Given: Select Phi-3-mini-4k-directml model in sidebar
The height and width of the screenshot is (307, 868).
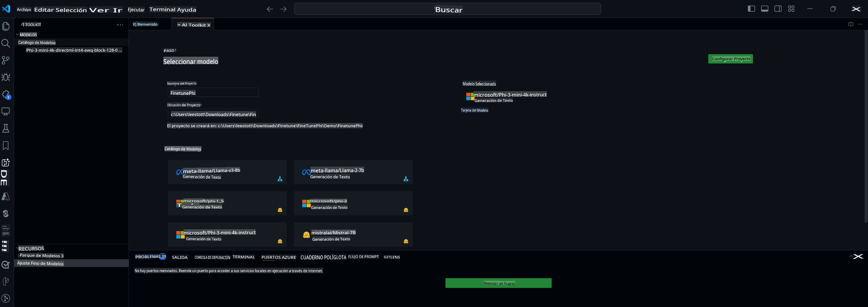Looking at the screenshot, I should pyautogui.click(x=71, y=50).
